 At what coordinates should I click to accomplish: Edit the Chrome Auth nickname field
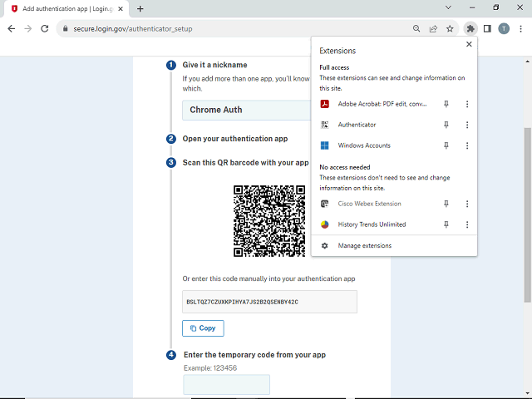[x=247, y=110]
